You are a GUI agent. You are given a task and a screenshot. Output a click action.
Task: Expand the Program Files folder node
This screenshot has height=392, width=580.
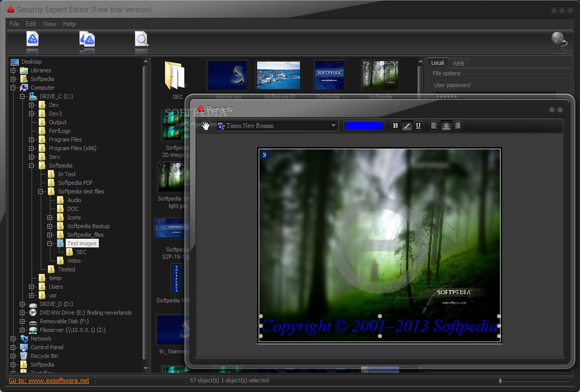(x=32, y=139)
